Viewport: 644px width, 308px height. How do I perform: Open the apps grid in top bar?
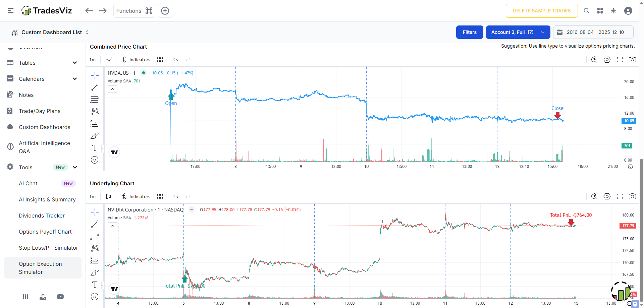(600, 11)
